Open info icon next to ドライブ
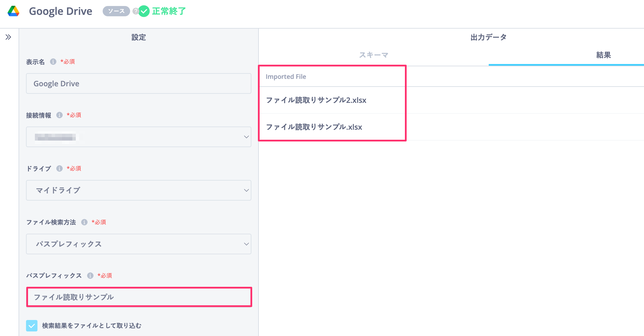The width and height of the screenshot is (644, 336). 59,169
